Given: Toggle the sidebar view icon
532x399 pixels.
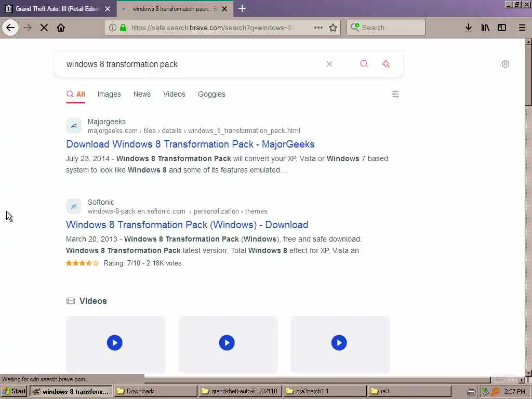Looking at the screenshot, I should (x=502, y=28).
